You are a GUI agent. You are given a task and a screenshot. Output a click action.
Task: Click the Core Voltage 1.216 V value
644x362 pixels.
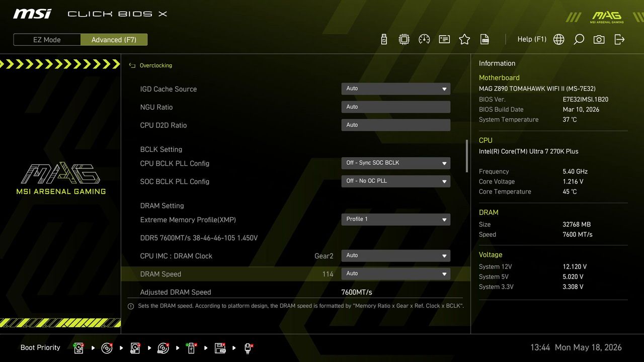click(573, 182)
